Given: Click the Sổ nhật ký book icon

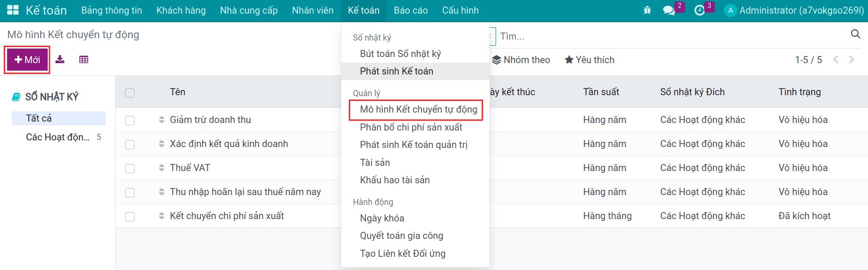Looking at the screenshot, I should 16,97.
